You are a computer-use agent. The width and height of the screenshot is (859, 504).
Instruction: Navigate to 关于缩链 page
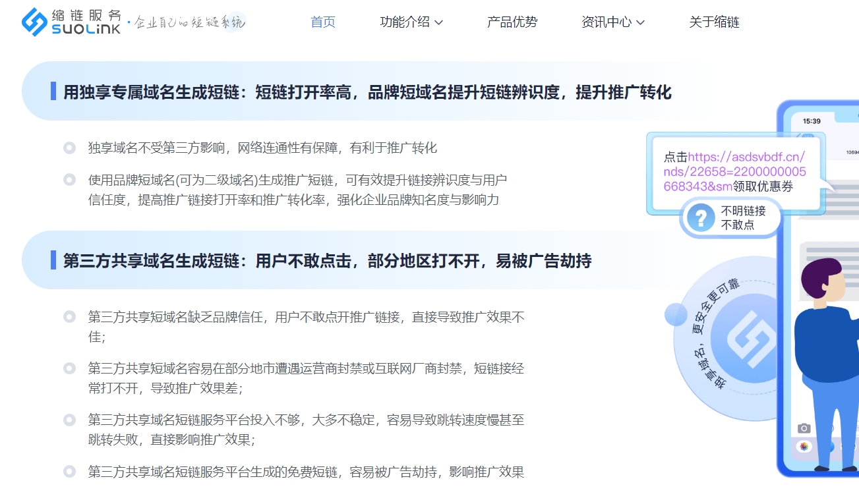[714, 22]
